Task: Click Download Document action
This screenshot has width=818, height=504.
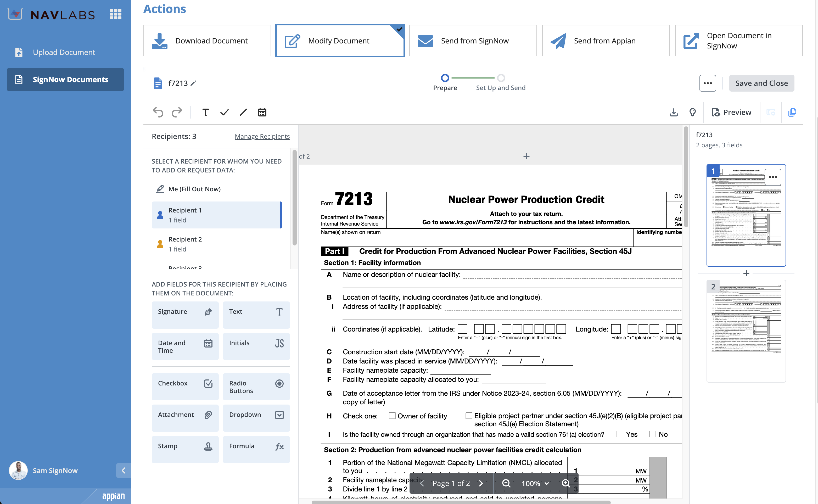Action: coord(207,41)
